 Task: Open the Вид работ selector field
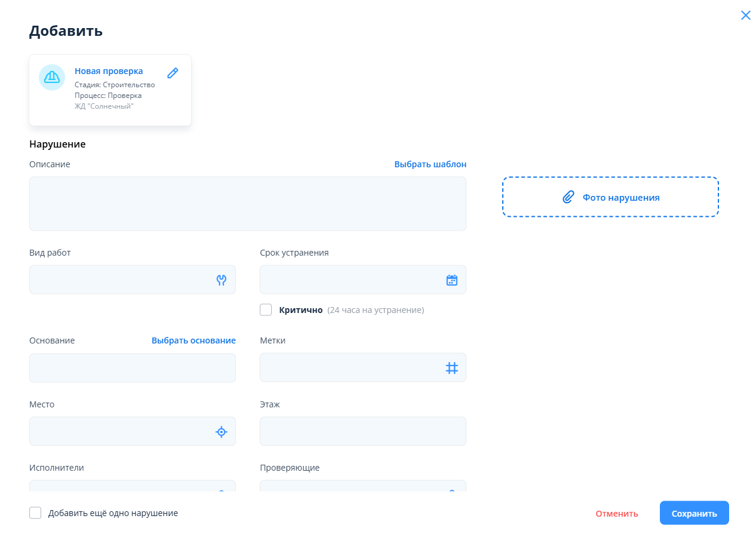point(119,280)
